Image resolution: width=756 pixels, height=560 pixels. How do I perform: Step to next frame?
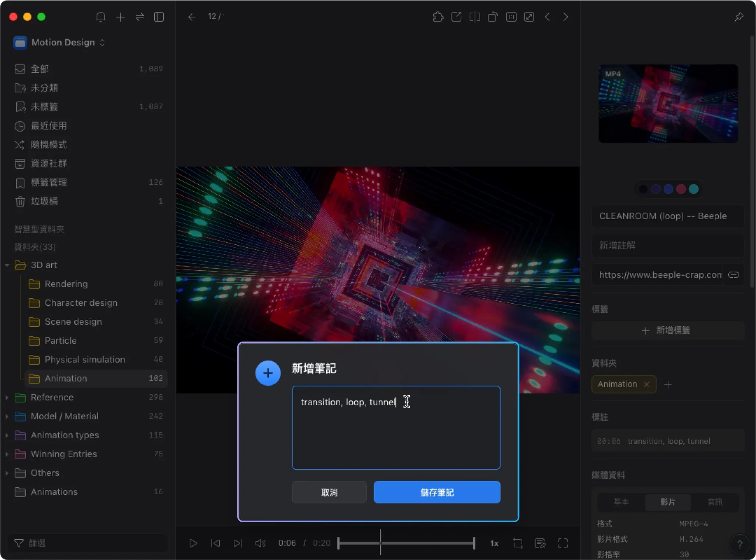coord(238,543)
